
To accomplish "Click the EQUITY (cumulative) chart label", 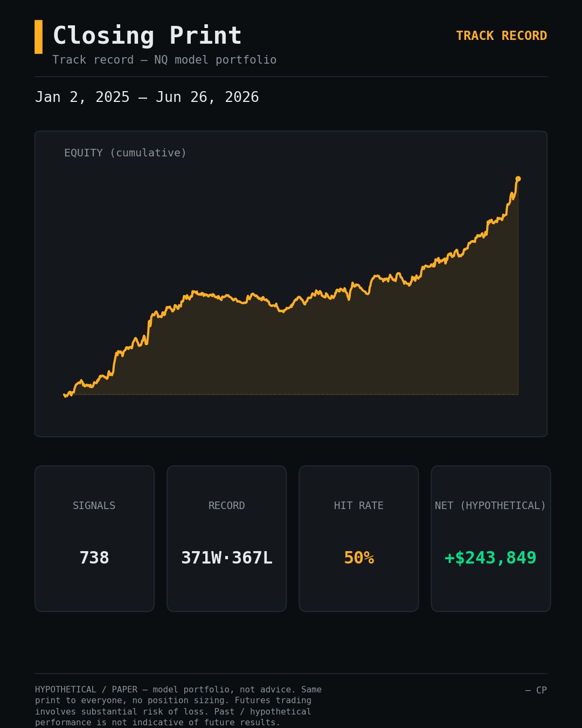I will [126, 153].
